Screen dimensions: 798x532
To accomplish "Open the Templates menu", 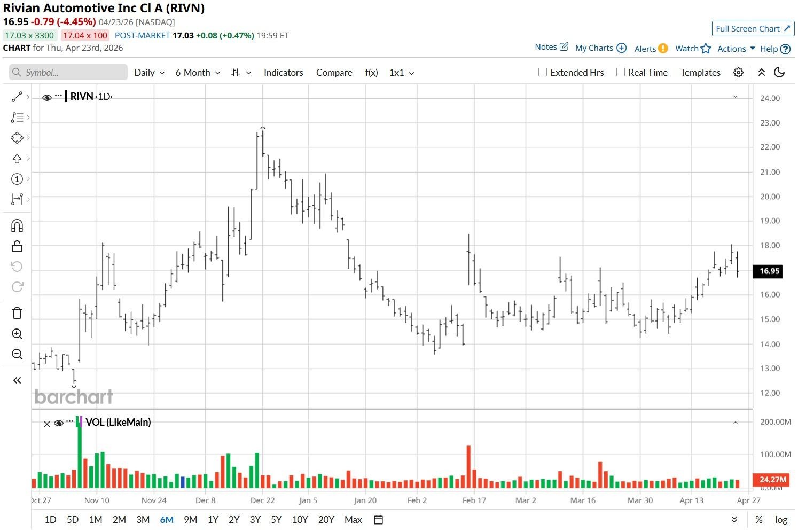I will pyautogui.click(x=700, y=73).
